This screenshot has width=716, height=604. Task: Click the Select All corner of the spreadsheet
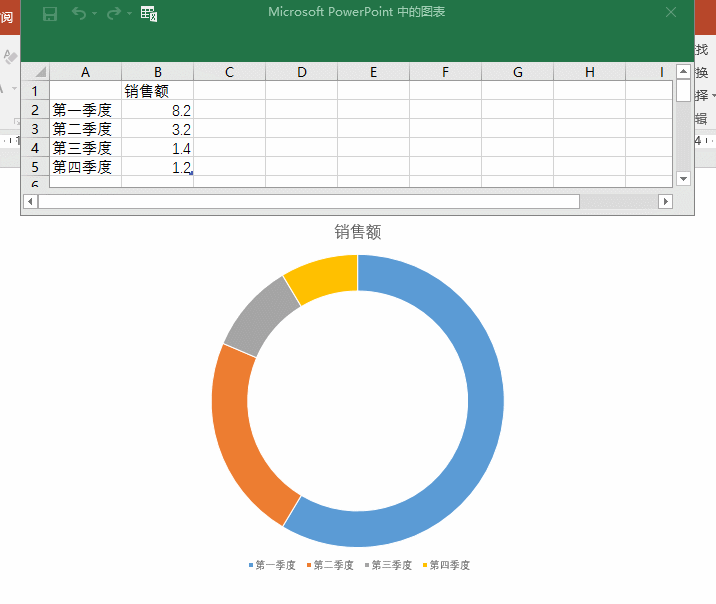click(x=36, y=72)
